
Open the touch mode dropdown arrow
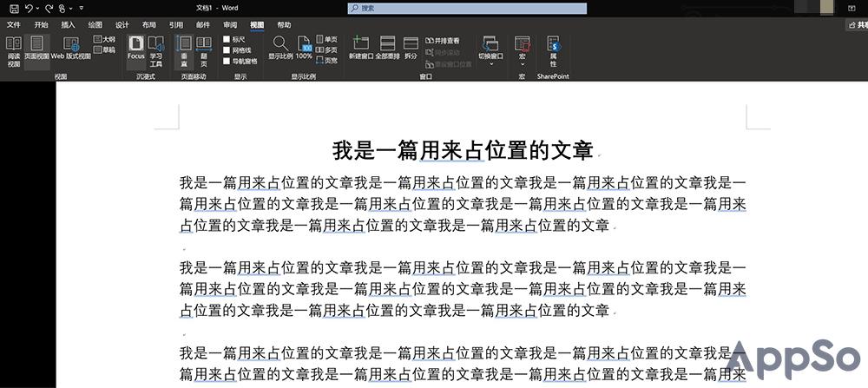(71, 9)
